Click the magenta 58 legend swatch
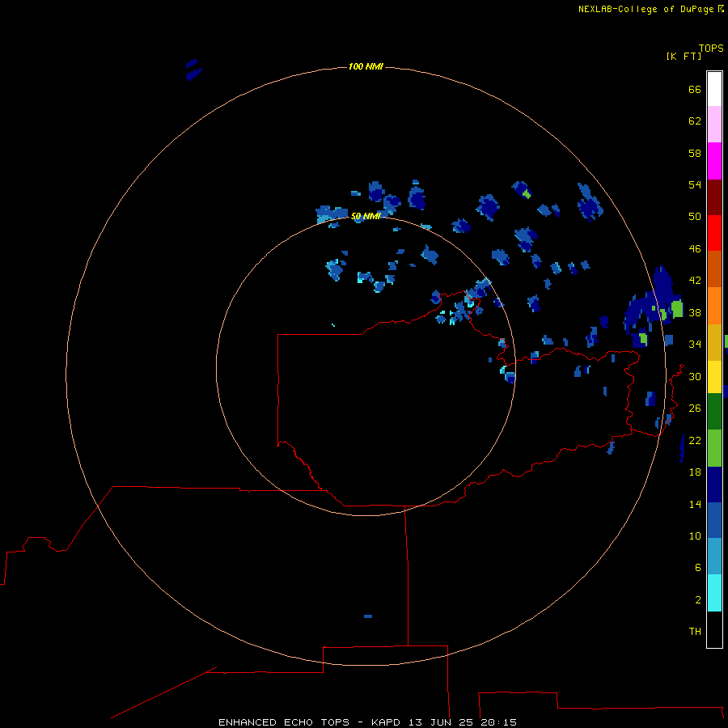Screen dimensions: 728x728 714,161
